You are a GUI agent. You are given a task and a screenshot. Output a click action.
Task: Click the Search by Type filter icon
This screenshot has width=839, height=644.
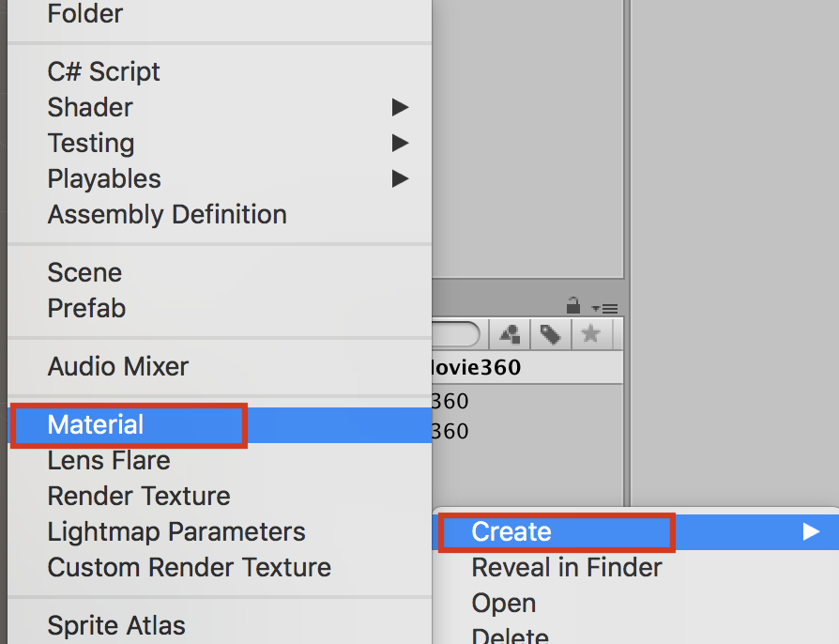pyautogui.click(x=511, y=334)
